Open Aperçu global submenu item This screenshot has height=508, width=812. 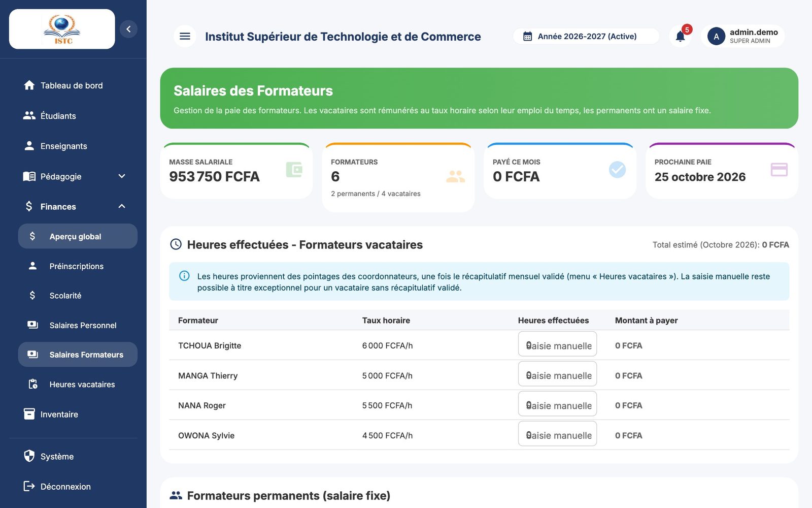point(78,236)
